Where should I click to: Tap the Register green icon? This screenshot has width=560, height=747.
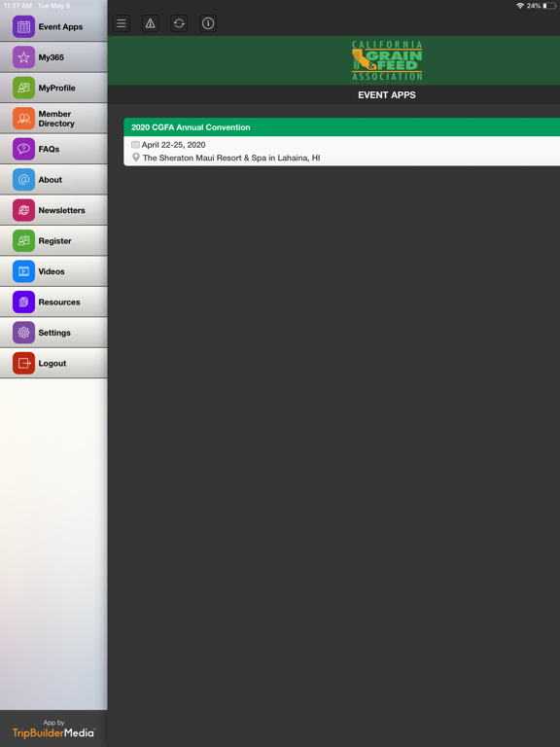tap(23, 240)
